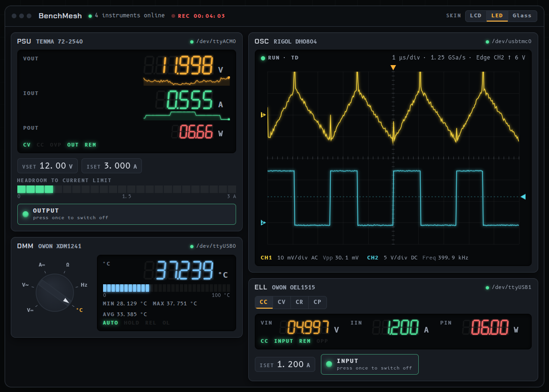Click the ELL /dev/ttyUSB1 connection dot
Screen dimensions: 549x392
click(x=487, y=288)
